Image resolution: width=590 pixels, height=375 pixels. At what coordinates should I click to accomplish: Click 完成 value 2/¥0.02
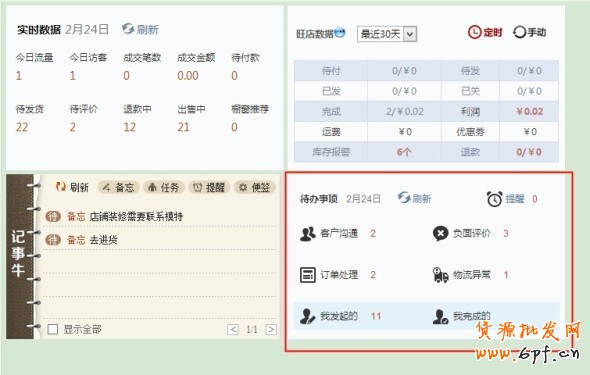[404, 111]
